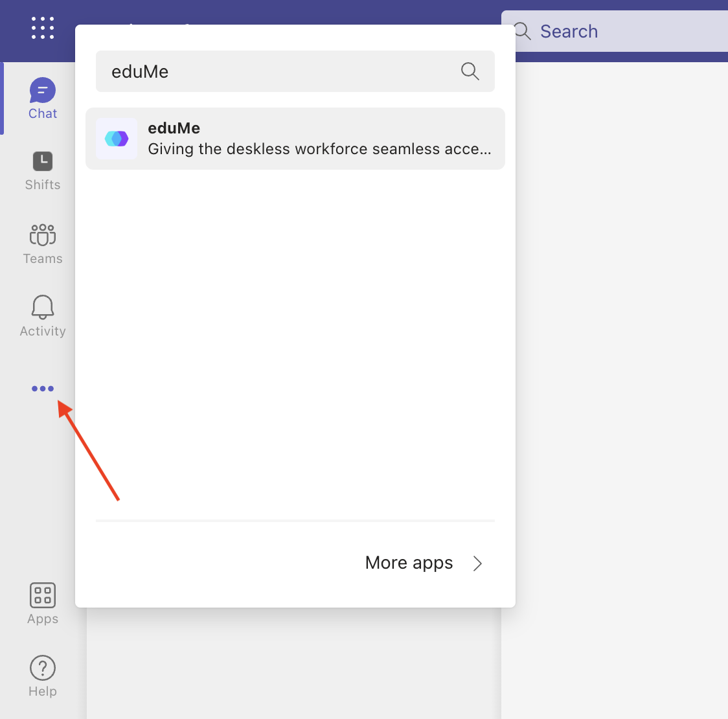Open More apps
This screenshot has width=728, height=719.
pyautogui.click(x=409, y=562)
